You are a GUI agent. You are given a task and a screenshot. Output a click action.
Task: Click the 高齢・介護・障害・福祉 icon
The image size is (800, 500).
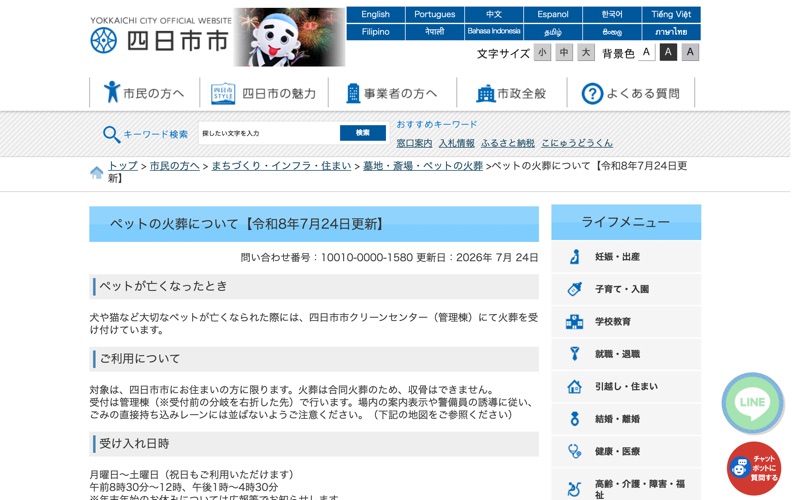pos(574,489)
